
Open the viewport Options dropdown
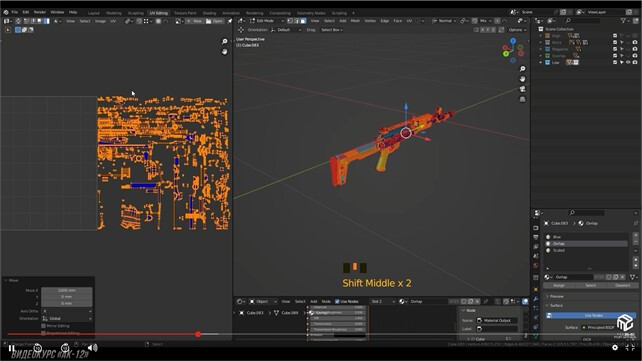(517, 30)
